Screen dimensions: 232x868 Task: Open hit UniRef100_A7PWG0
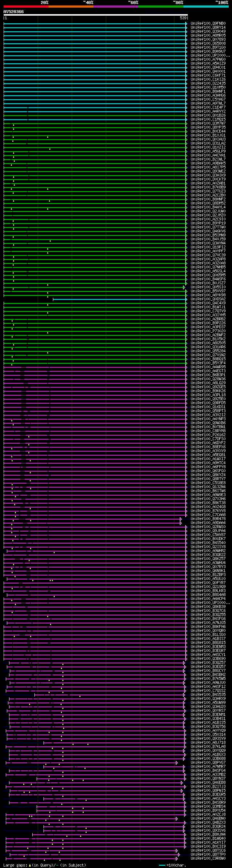coord(208,60)
